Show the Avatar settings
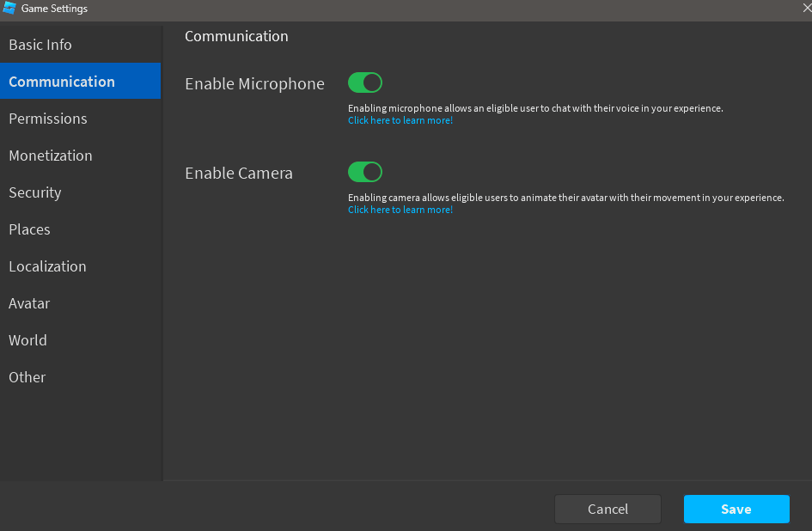 pos(80,303)
